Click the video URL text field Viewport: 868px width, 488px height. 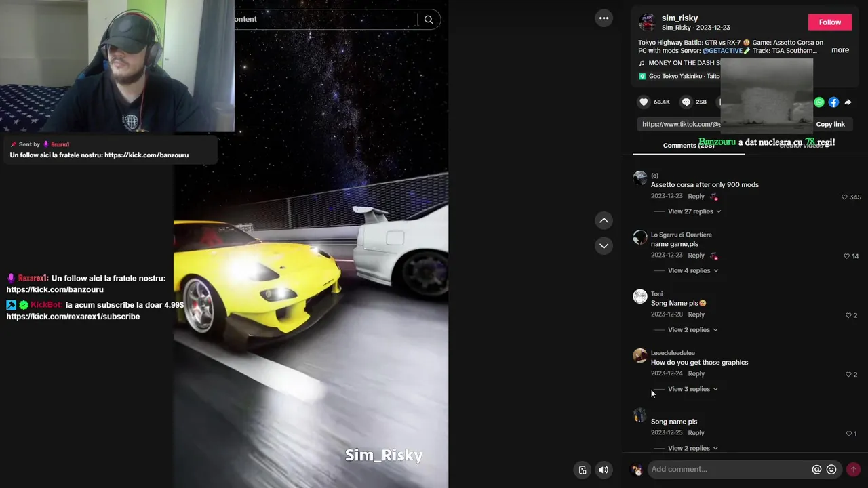point(680,124)
